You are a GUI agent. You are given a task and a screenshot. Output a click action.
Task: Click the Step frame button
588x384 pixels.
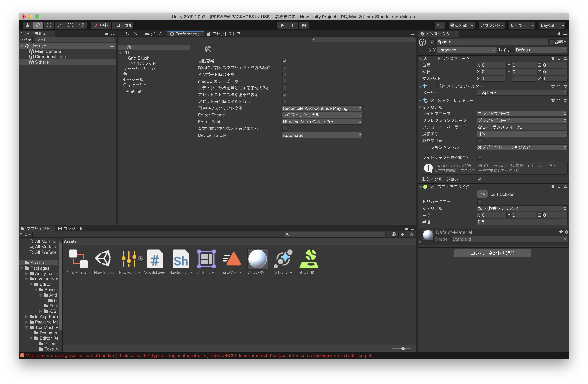pos(304,25)
